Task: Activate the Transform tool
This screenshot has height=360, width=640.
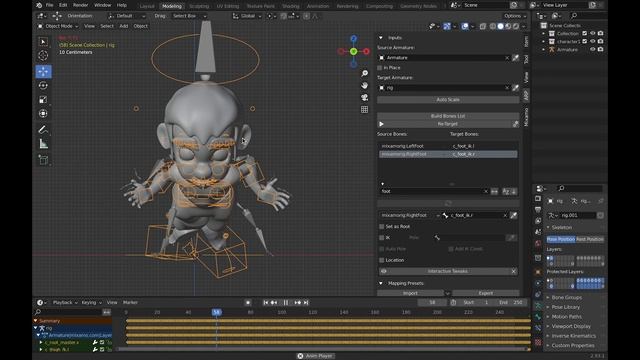Action: 43,113
